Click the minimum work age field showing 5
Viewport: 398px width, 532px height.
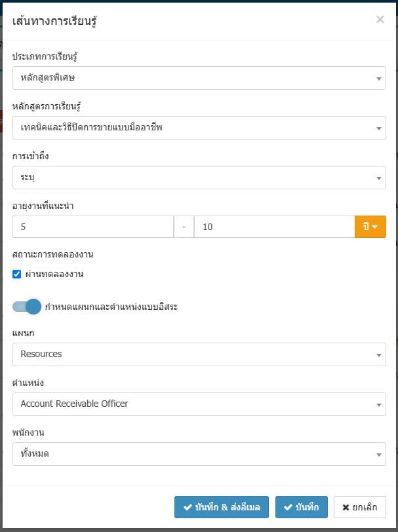[93, 227]
